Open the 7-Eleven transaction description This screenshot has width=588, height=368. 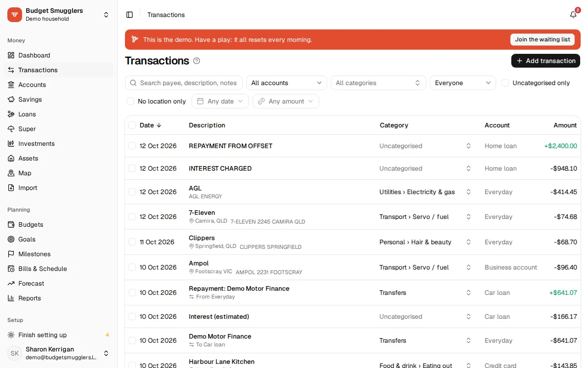coord(202,213)
